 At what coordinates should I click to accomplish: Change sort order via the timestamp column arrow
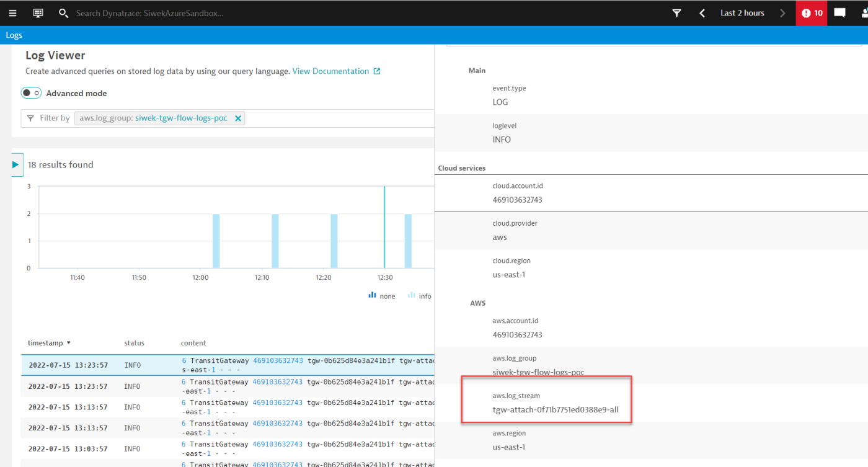coord(68,342)
